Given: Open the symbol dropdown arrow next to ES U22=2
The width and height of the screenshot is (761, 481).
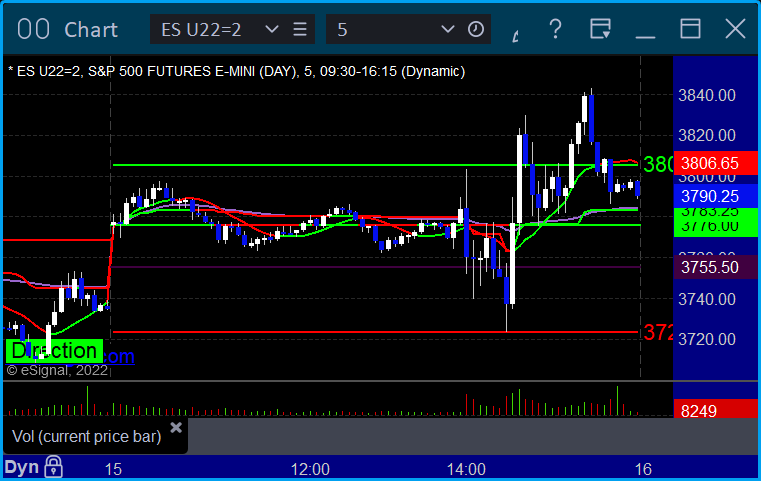Looking at the screenshot, I should [272, 29].
